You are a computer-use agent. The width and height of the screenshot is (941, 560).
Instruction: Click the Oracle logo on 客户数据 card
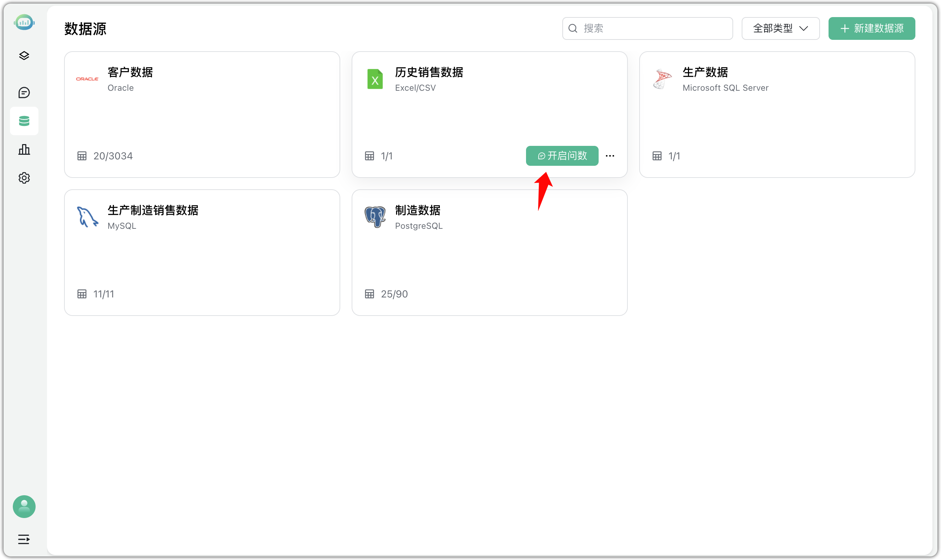tap(87, 79)
